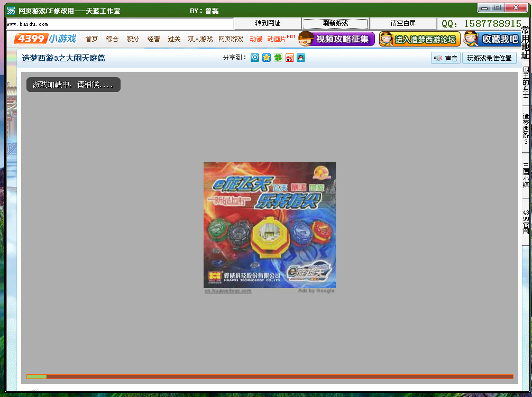The height and width of the screenshot is (397, 532).
Task: Share to QZone star icon
Action: [x=267, y=58]
